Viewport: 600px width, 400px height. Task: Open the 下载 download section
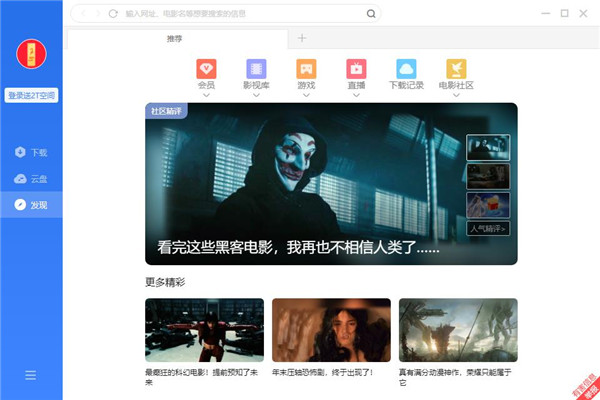click(31, 153)
